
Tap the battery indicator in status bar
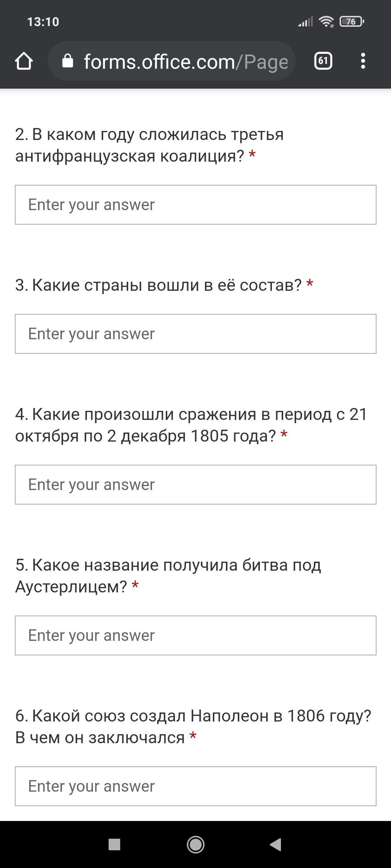(352, 22)
